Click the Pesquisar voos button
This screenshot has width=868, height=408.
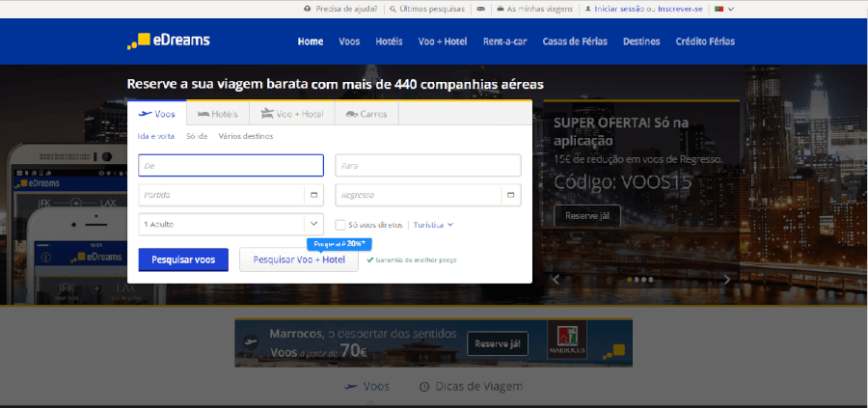pyautogui.click(x=183, y=259)
